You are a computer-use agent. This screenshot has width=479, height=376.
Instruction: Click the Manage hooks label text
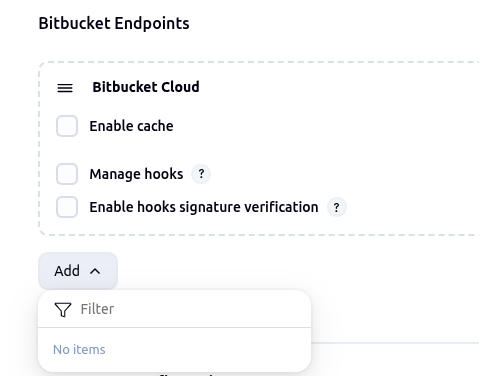point(136,174)
